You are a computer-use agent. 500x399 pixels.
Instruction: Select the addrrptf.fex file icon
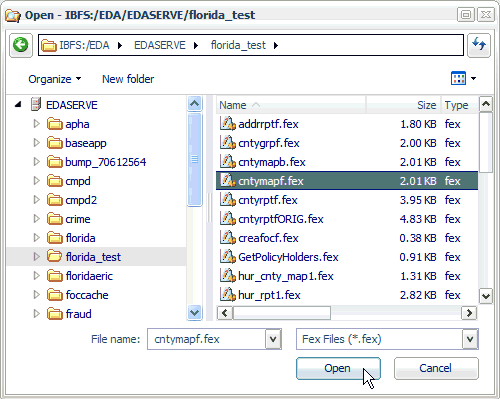[228, 124]
